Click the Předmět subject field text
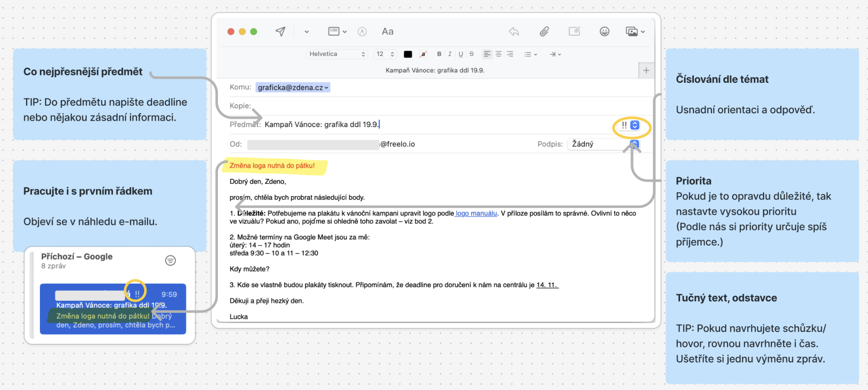The width and height of the screenshot is (868, 390). pos(322,125)
